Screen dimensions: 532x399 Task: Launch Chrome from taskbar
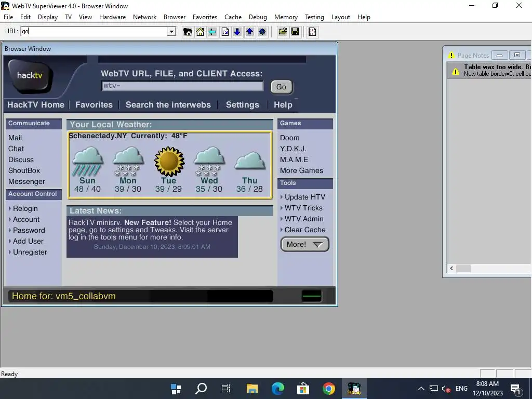click(328, 389)
